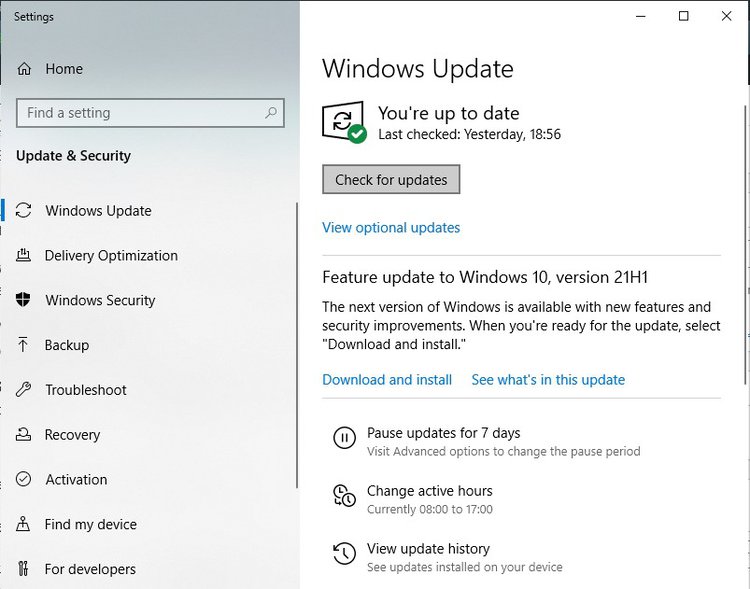Open See what's in this update link
The width and height of the screenshot is (750, 589).
coord(548,379)
